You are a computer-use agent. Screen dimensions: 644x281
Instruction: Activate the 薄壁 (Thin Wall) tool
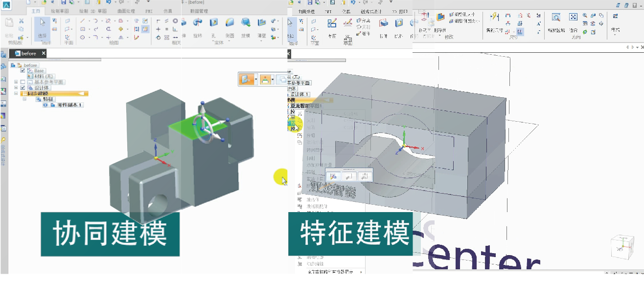click(x=262, y=23)
